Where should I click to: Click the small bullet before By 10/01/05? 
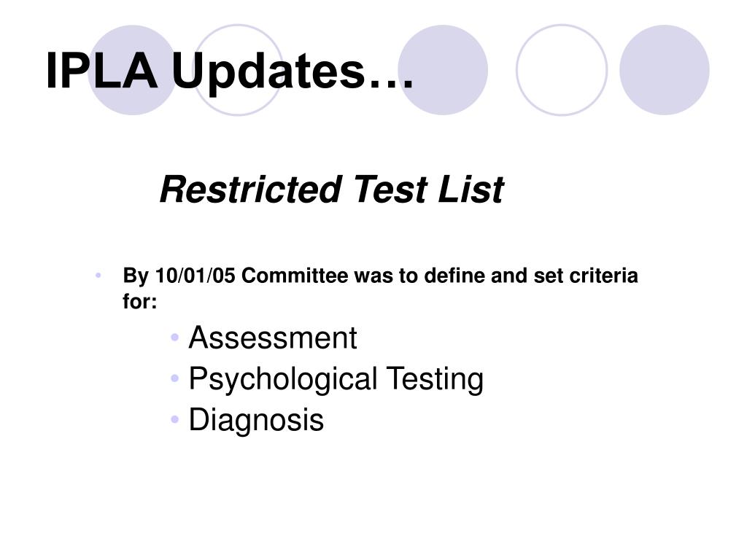(98, 275)
